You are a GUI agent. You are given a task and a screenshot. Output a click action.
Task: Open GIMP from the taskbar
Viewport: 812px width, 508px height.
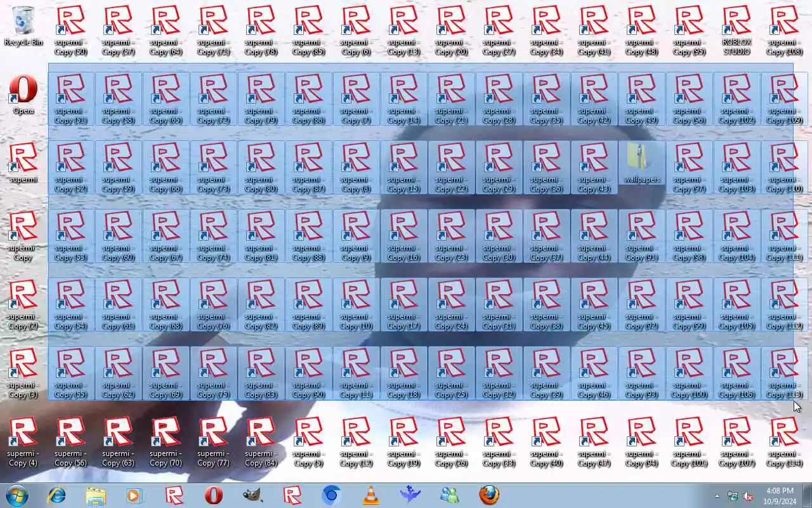click(252, 495)
